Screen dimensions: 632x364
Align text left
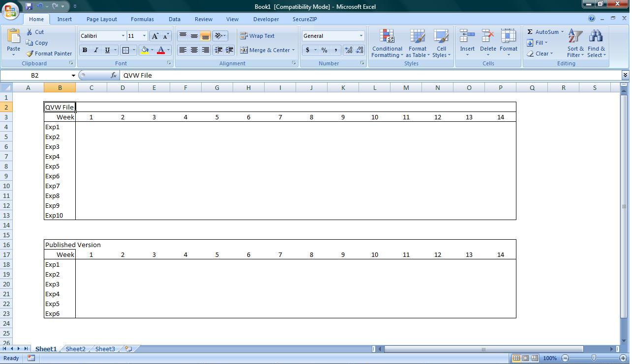(182, 50)
